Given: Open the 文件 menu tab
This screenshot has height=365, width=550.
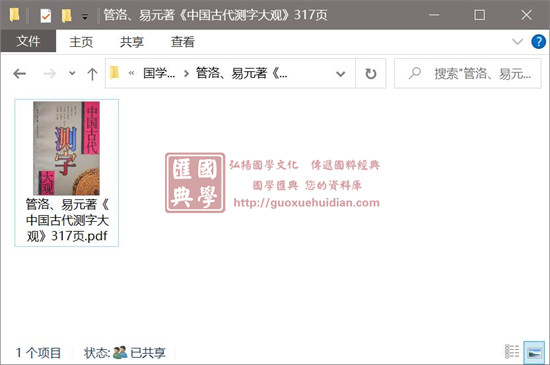Looking at the screenshot, I should (x=28, y=41).
